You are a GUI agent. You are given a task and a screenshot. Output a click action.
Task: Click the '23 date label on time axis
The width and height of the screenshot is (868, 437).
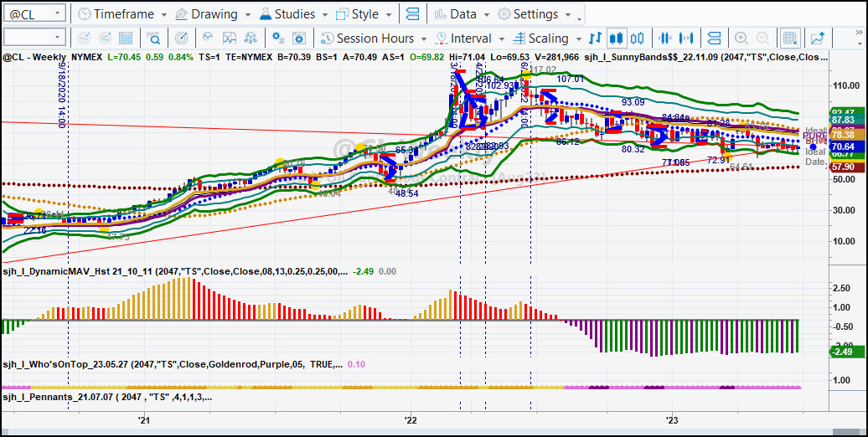point(672,420)
